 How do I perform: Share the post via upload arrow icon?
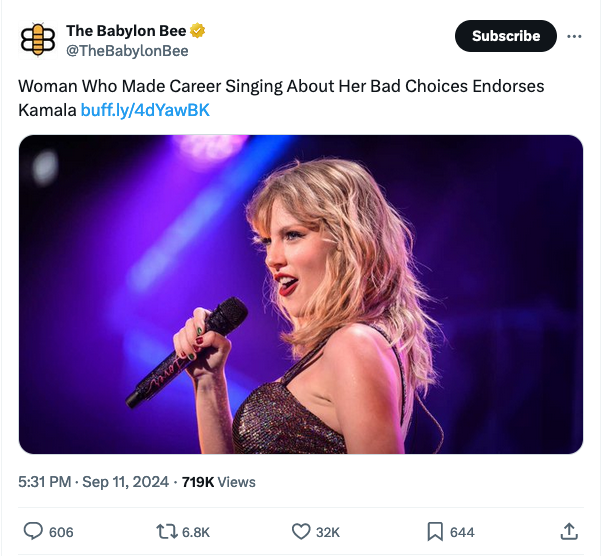coord(569,531)
